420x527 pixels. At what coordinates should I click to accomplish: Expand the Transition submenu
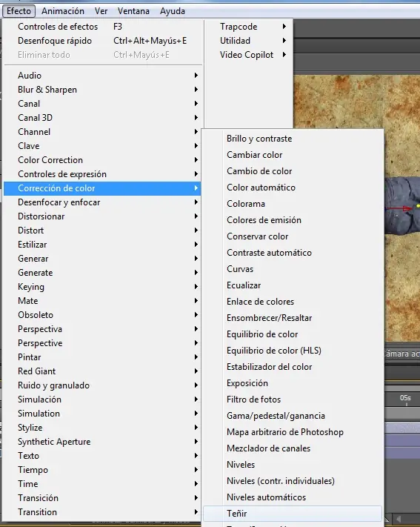click(x=102, y=512)
